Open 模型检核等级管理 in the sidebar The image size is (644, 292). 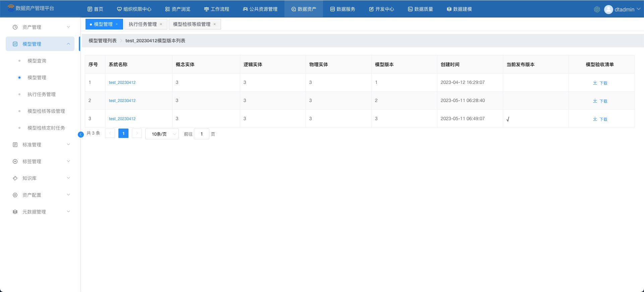pos(46,111)
